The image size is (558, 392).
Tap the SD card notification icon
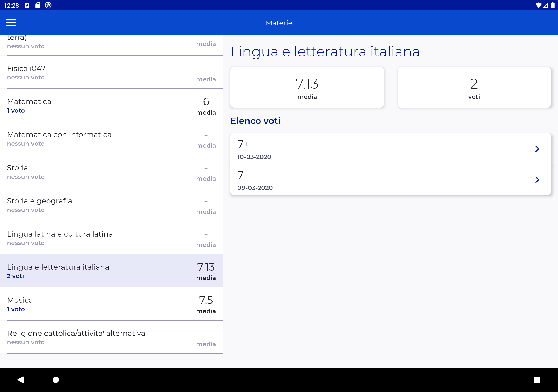point(38,5)
